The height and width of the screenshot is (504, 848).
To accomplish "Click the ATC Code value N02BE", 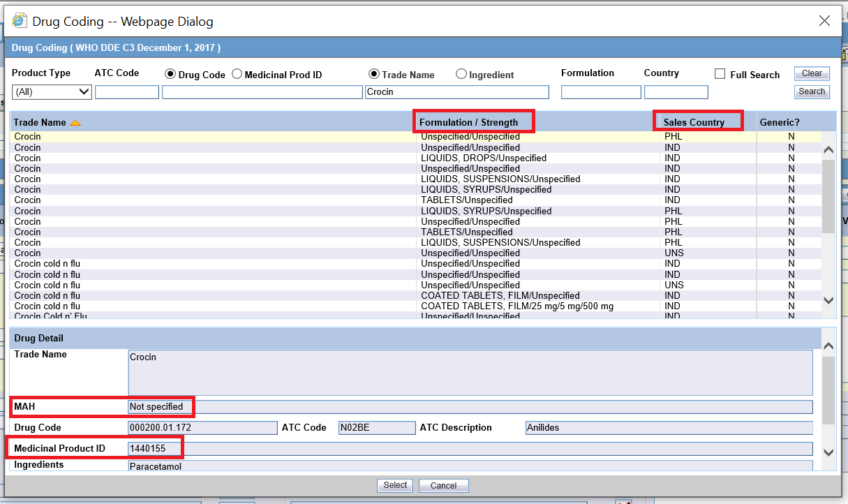I will [x=377, y=428].
